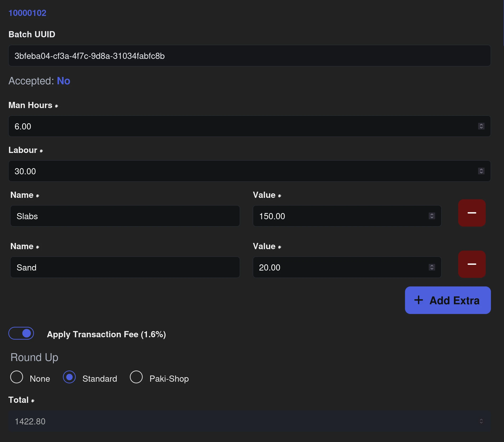Viewport: 504px width, 442px height.
Task: Remove the Sand extra row
Action: (472, 264)
